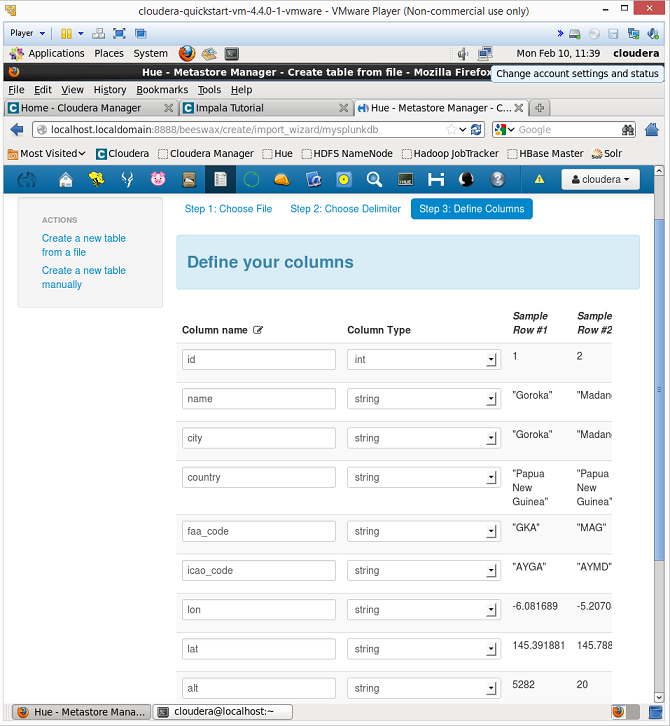The height and width of the screenshot is (726, 670).
Task: Open the Oozie green circle icon
Action: pyautogui.click(x=251, y=180)
